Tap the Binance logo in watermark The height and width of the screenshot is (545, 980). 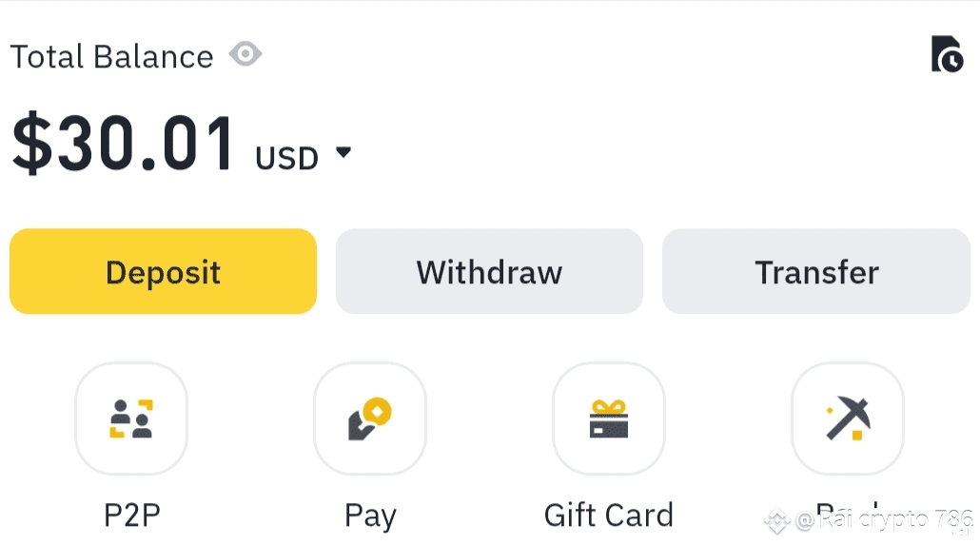[x=777, y=521]
